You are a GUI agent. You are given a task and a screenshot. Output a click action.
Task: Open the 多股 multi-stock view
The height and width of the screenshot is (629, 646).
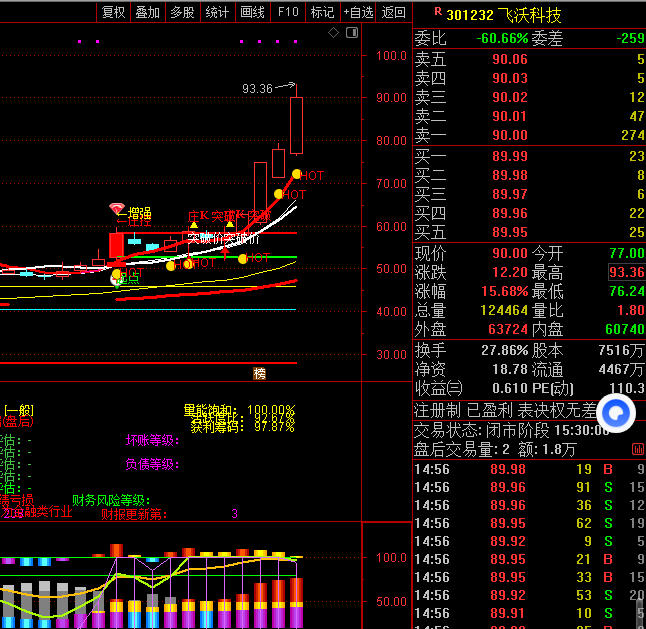click(x=182, y=12)
